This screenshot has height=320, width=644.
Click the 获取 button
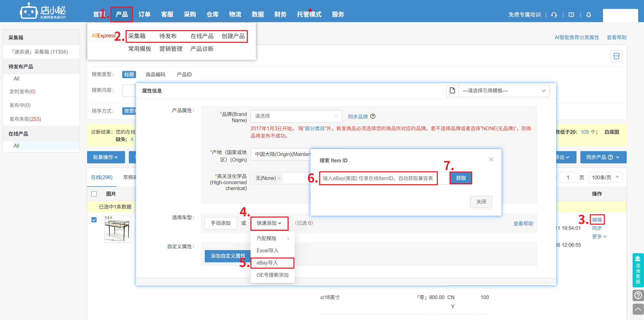tap(461, 178)
